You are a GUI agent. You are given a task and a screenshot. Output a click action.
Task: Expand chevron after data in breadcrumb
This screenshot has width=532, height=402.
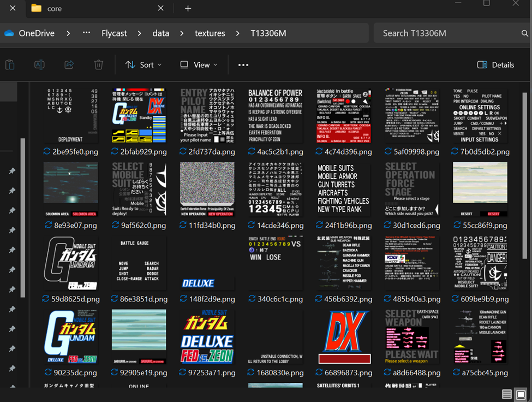point(182,33)
